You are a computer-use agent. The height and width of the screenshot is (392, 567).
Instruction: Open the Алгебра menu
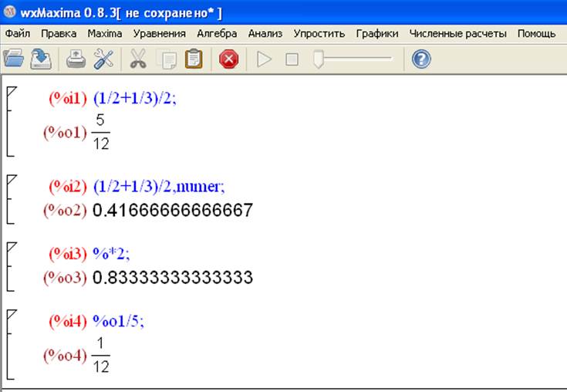(217, 34)
